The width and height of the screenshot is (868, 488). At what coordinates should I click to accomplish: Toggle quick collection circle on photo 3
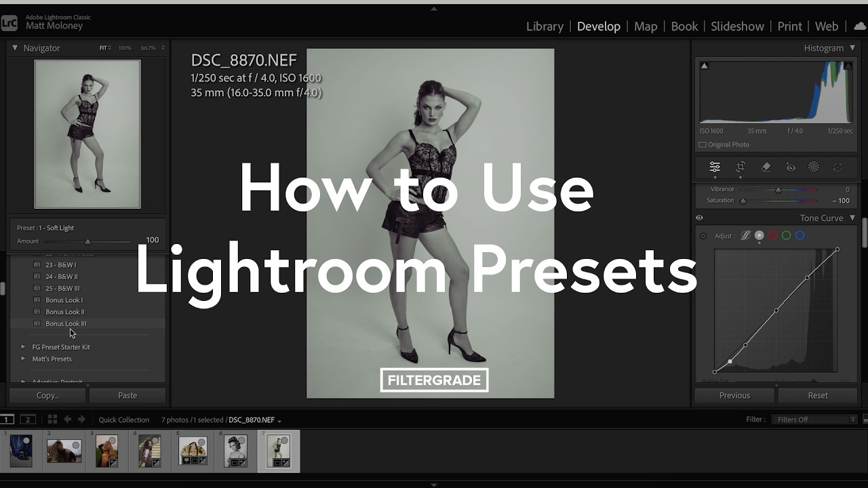coord(113,441)
